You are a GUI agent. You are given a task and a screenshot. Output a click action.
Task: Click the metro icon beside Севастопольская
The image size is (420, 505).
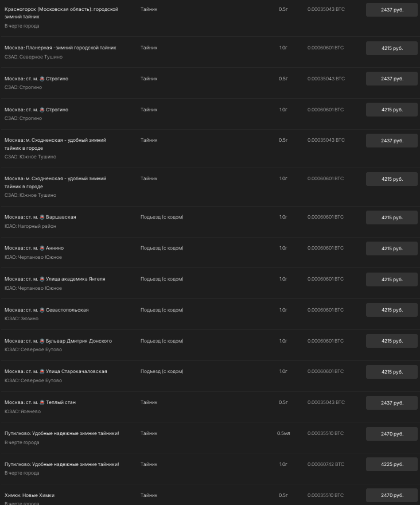pos(42,310)
